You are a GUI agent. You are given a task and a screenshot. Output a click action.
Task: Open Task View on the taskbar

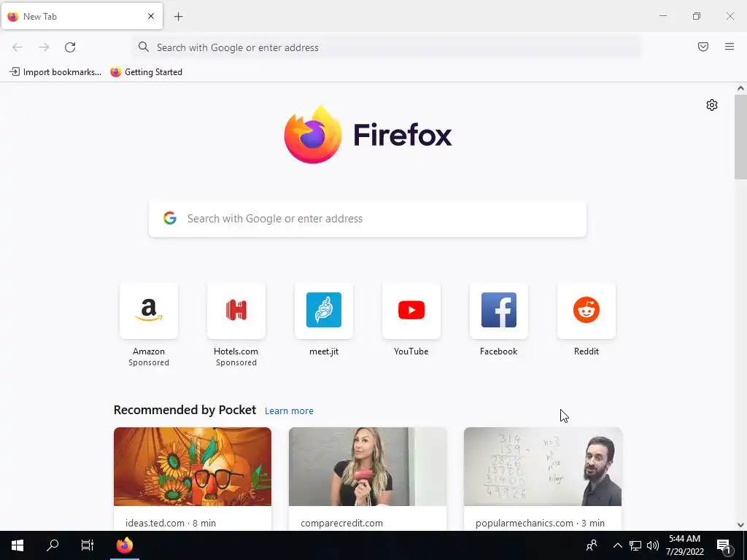(x=88, y=545)
